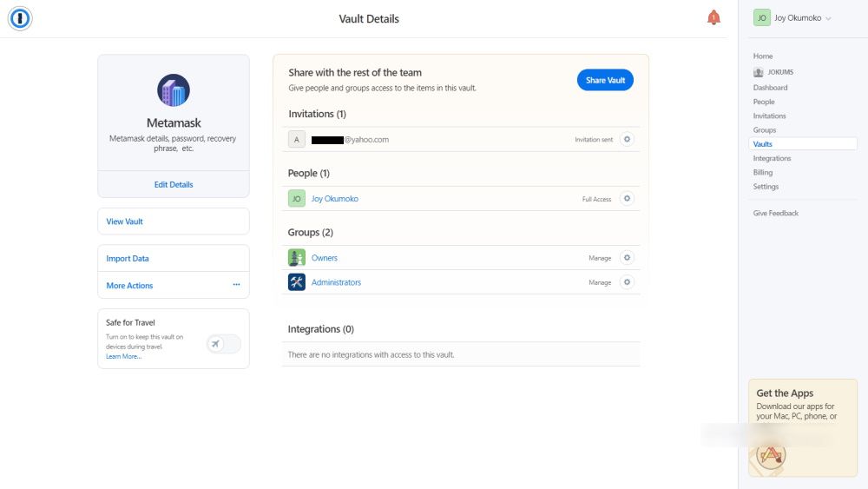Click the yahoo.com invitation email
868x489 pixels.
[x=350, y=140]
